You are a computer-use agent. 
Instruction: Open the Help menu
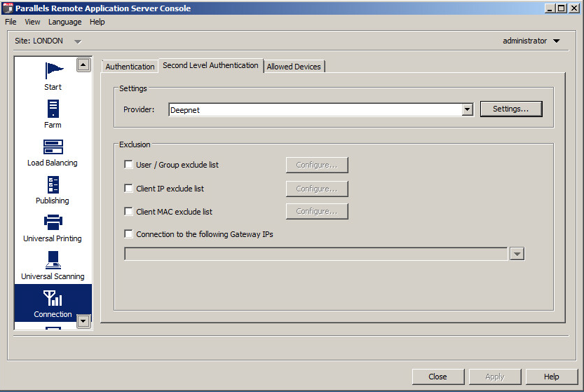(x=97, y=22)
